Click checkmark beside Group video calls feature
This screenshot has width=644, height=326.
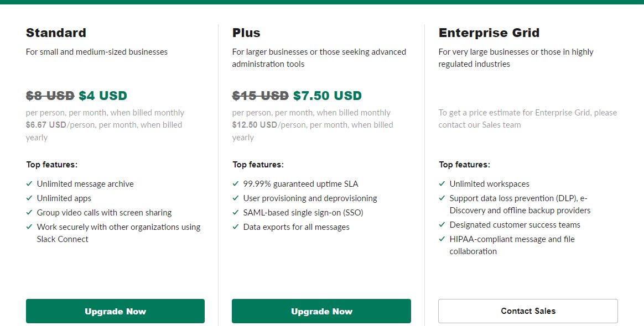(29, 213)
